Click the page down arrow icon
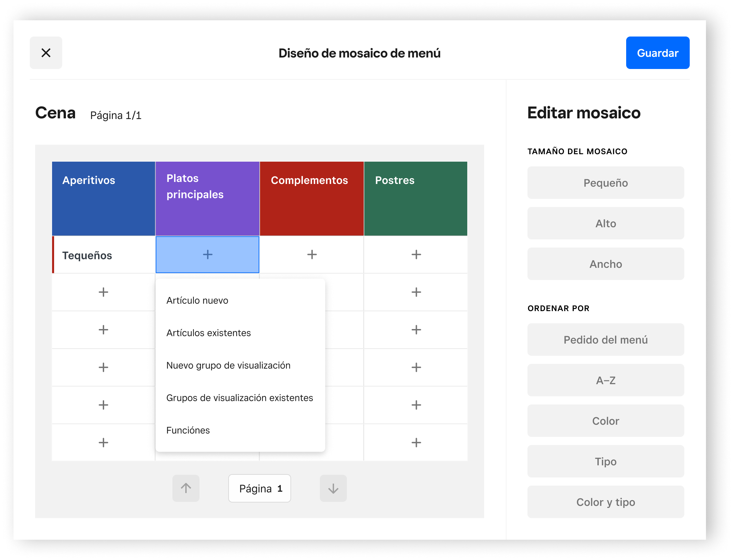The image size is (733, 560). tap(333, 488)
